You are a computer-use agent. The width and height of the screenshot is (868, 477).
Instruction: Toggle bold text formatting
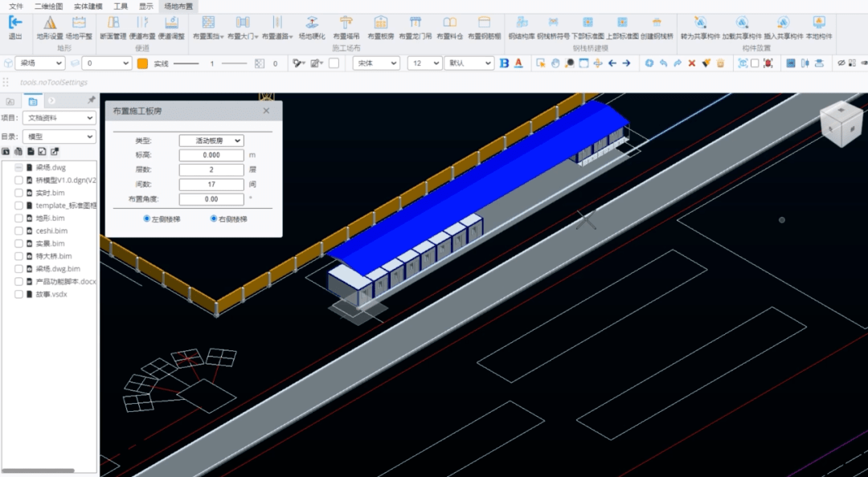(x=504, y=63)
